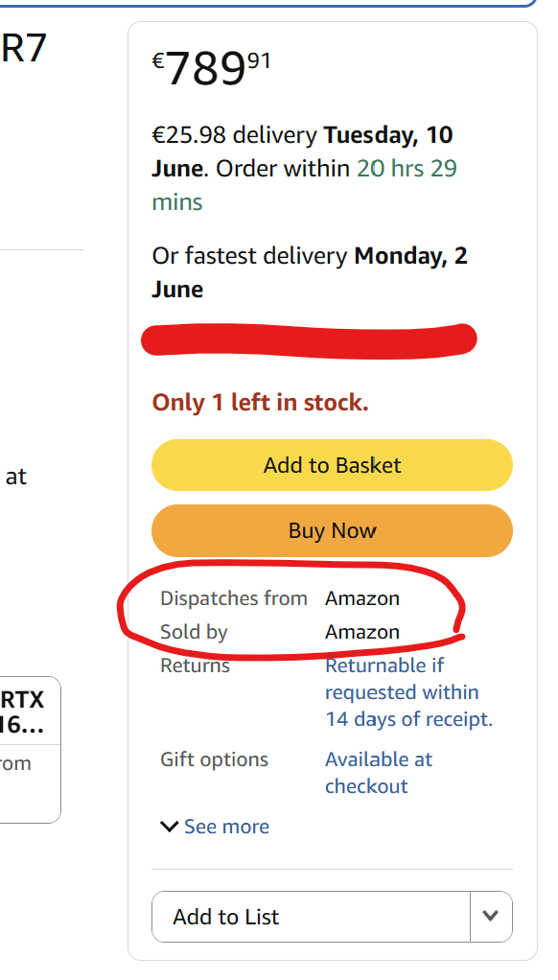Open the See more link text

(227, 827)
